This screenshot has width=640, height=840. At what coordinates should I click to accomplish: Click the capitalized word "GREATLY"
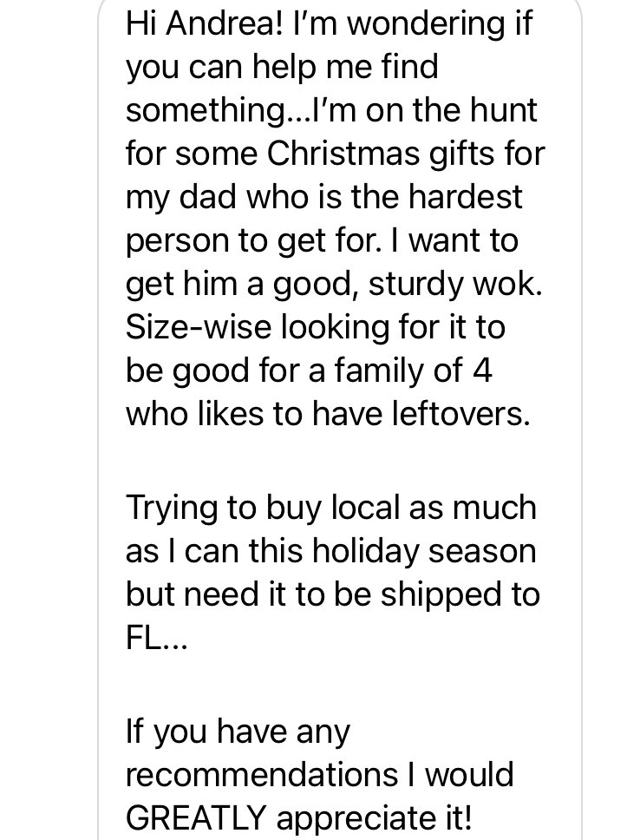click(197, 817)
